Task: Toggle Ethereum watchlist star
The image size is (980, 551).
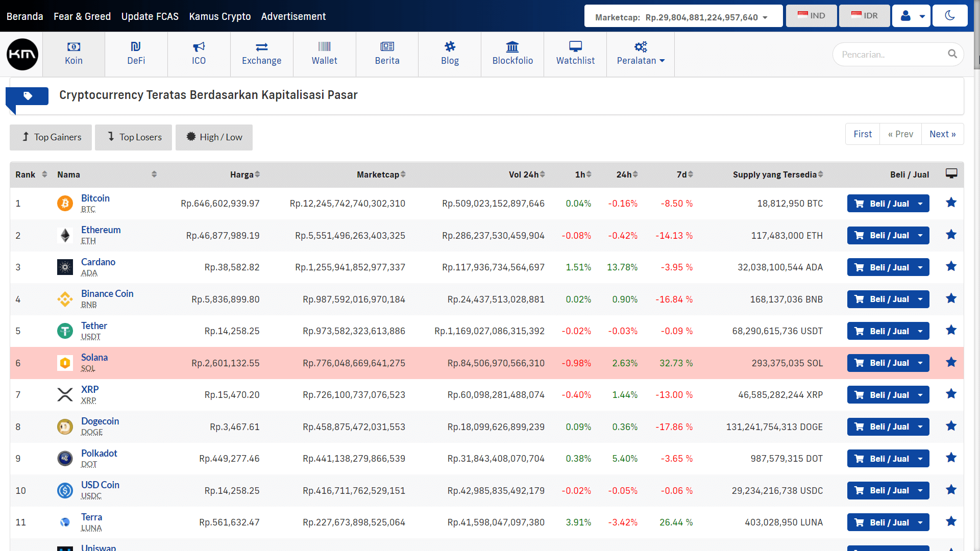Action: [951, 235]
